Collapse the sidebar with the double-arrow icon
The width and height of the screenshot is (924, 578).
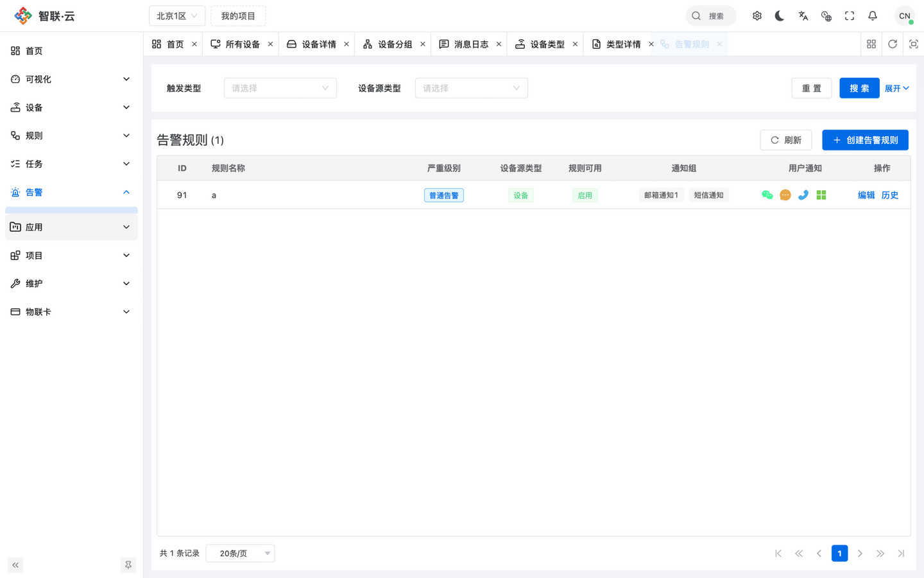pyautogui.click(x=15, y=565)
